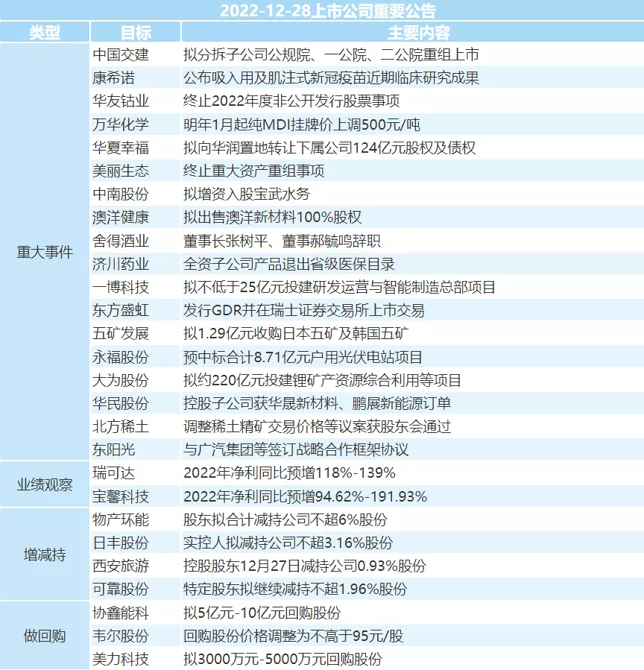Select the 目标 column header
Viewport: 644px width, 670px height.
136,33
